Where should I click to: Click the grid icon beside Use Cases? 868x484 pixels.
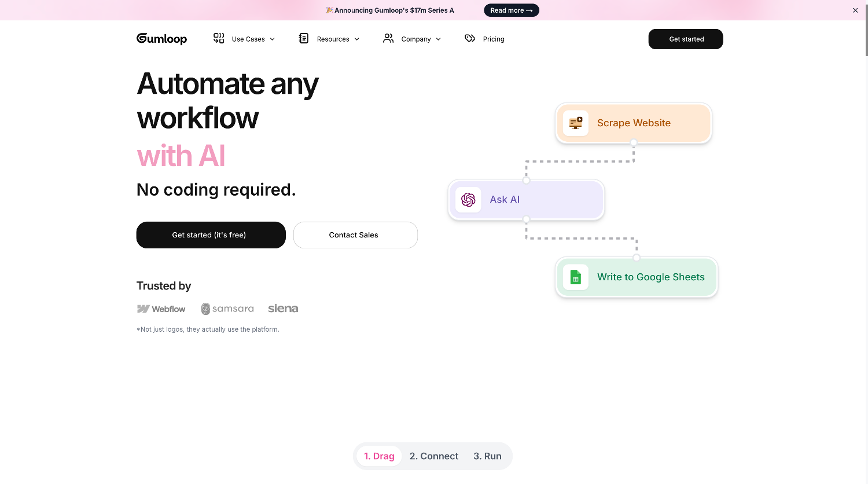coord(219,38)
